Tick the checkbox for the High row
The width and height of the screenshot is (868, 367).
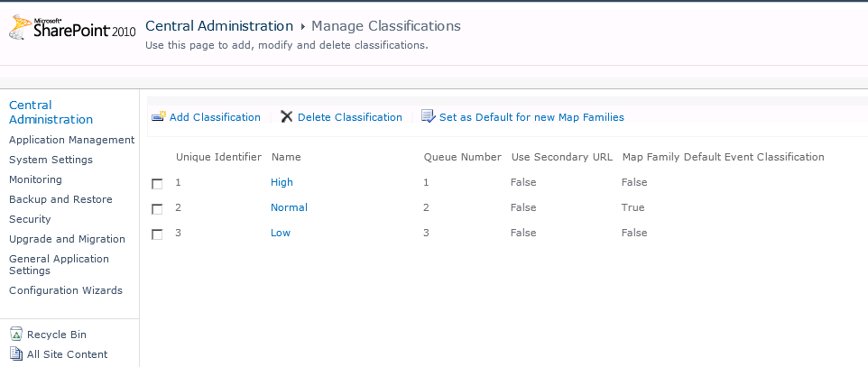click(x=157, y=183)
